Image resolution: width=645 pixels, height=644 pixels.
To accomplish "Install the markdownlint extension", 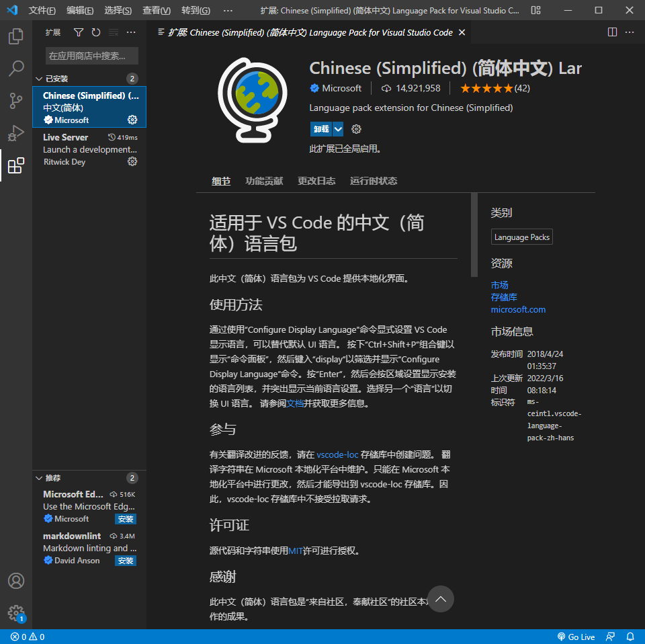I will 125,560.
